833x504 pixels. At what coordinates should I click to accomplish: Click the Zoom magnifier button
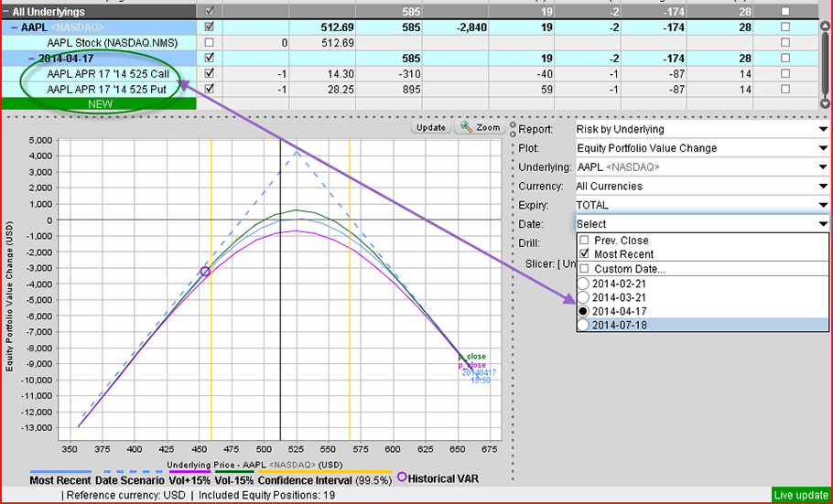tap(480, 127)
